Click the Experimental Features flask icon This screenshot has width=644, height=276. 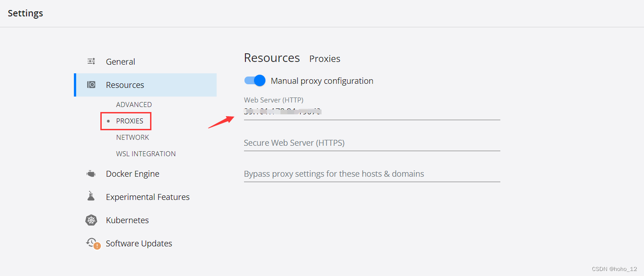pos(91,197)
